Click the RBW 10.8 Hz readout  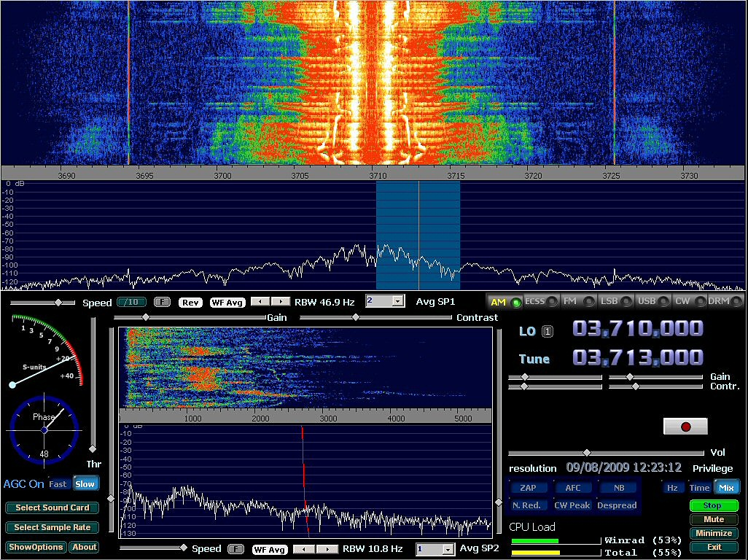tap(373, 548)
